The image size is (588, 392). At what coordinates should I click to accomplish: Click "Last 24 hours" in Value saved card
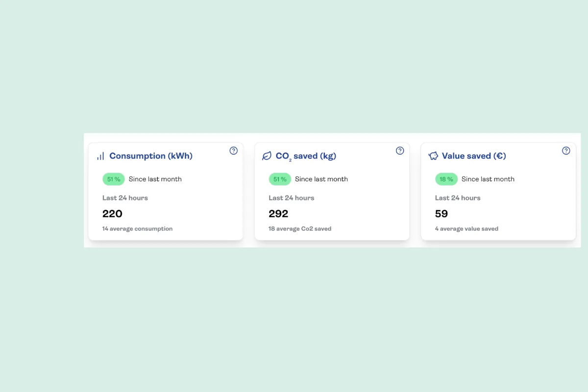[458, 198]
